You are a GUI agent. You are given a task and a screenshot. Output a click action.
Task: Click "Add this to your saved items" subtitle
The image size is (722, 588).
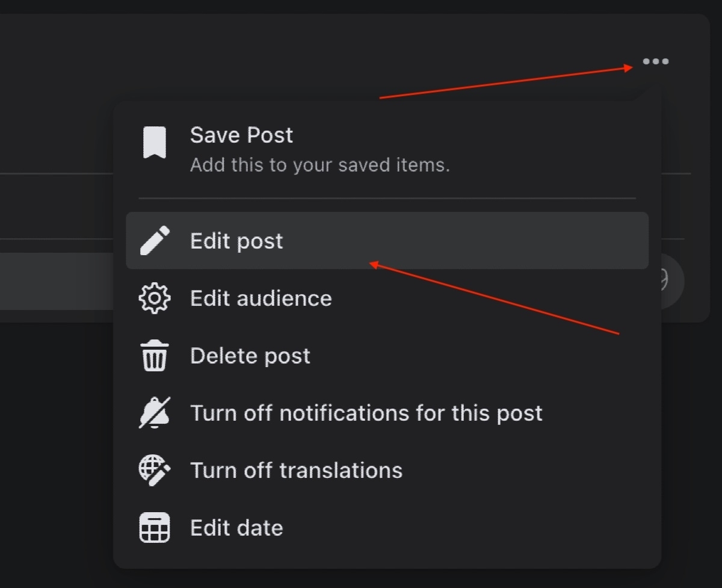[x=319, y=165]
